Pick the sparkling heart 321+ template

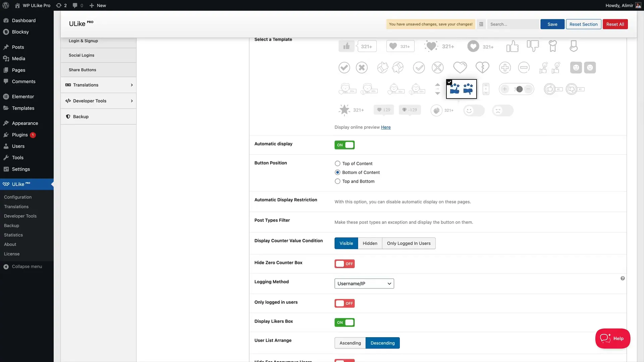tap(439, 46)
